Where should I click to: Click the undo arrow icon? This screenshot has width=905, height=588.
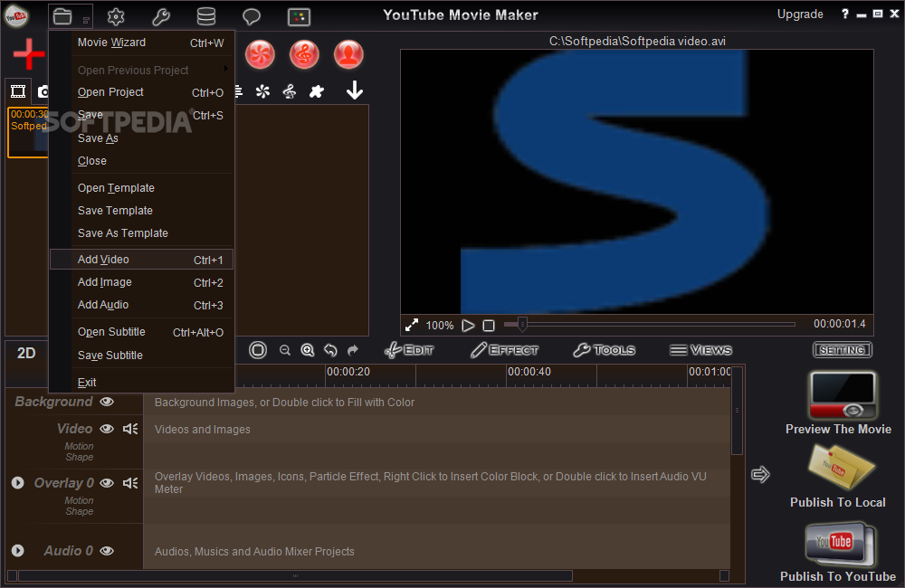pyautogui.click(x=330, y=350)
